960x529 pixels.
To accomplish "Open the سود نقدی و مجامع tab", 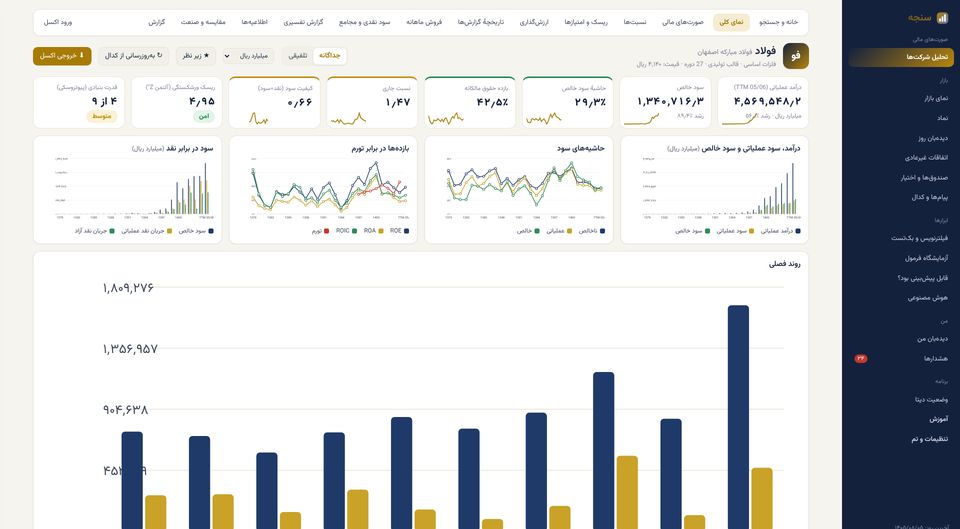I will click(x=364, y=22).
